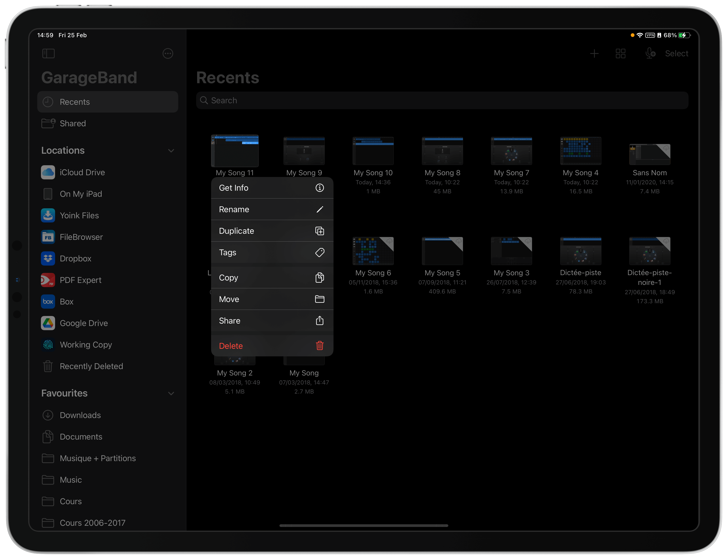
Task: Tap the plus icon to create song
Action: coord(594,53)
